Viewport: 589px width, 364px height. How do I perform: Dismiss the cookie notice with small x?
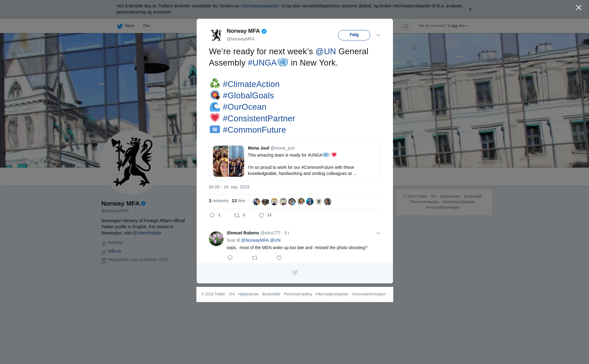(470, 9)
